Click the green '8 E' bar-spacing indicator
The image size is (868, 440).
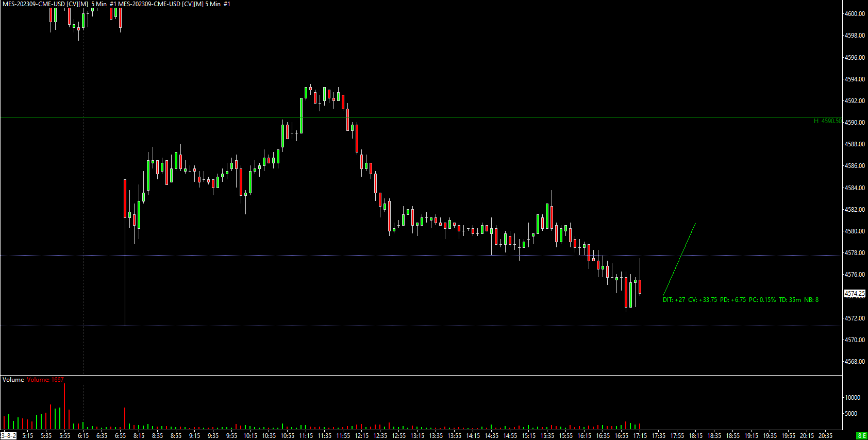[x=862, y=436]
